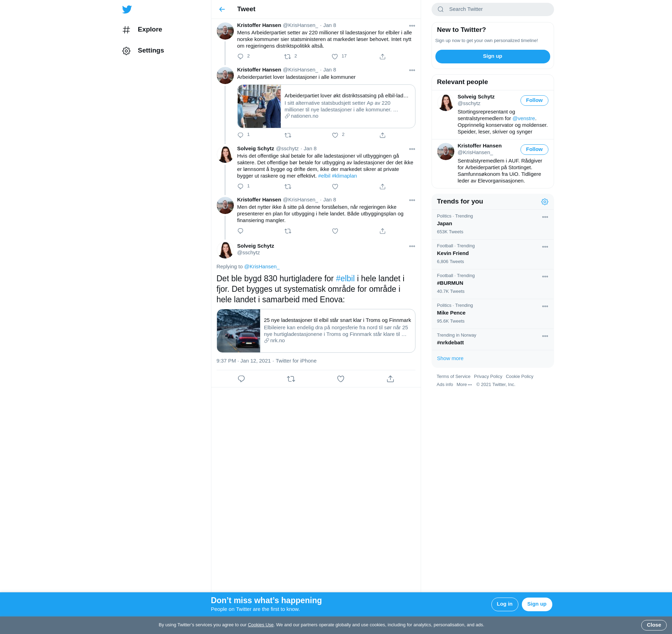Go back using the arrow icon

click(222, 9)
